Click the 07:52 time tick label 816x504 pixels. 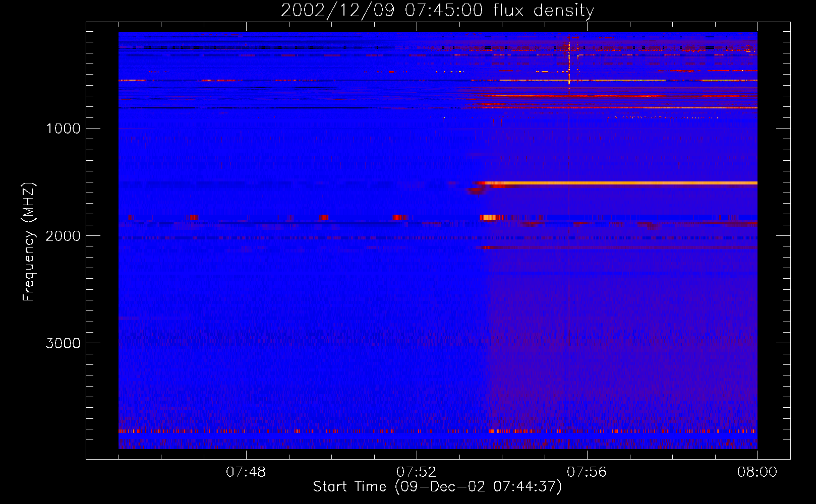(416, 472)
